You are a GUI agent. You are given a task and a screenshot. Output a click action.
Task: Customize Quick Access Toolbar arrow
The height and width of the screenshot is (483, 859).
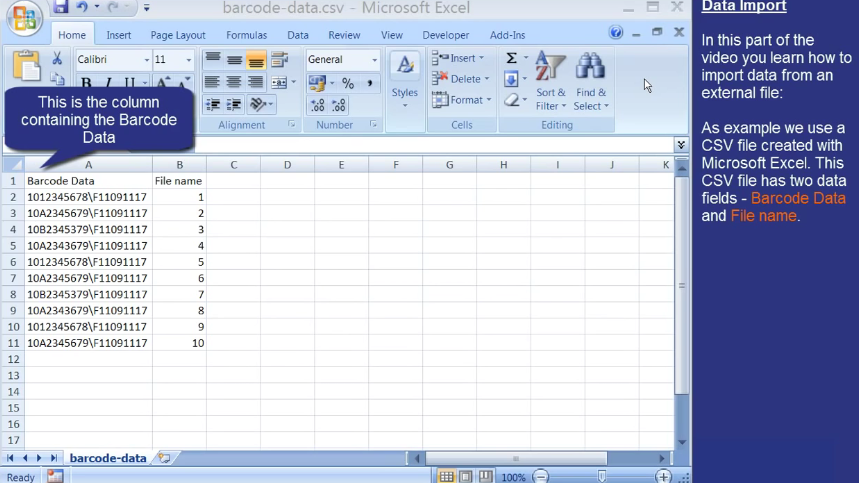pyautogui.click(x=146, y=8)
